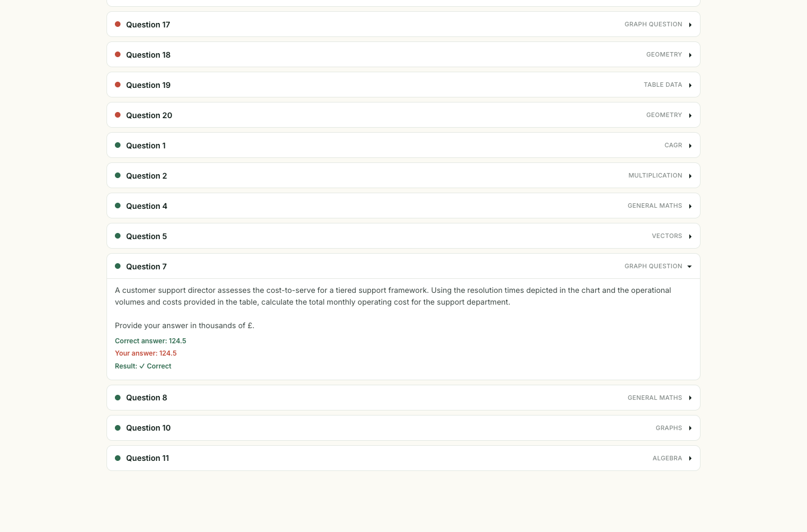Click the red status dot of Question 19
Screen dimensions: 807x532
tap(118, 85)
